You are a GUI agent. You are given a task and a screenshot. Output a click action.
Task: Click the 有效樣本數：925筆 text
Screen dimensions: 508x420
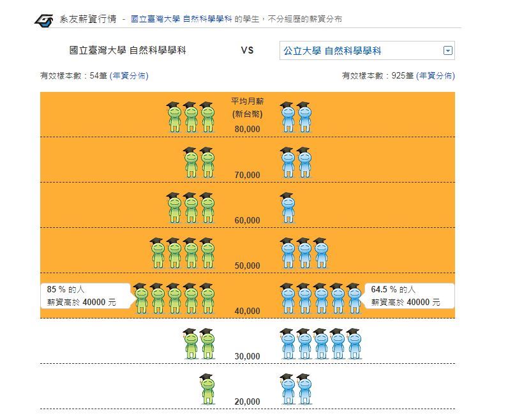378,76
